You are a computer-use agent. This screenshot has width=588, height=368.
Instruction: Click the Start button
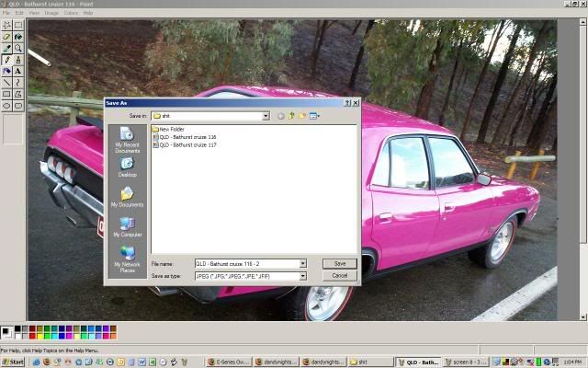[x=13, y=362]
